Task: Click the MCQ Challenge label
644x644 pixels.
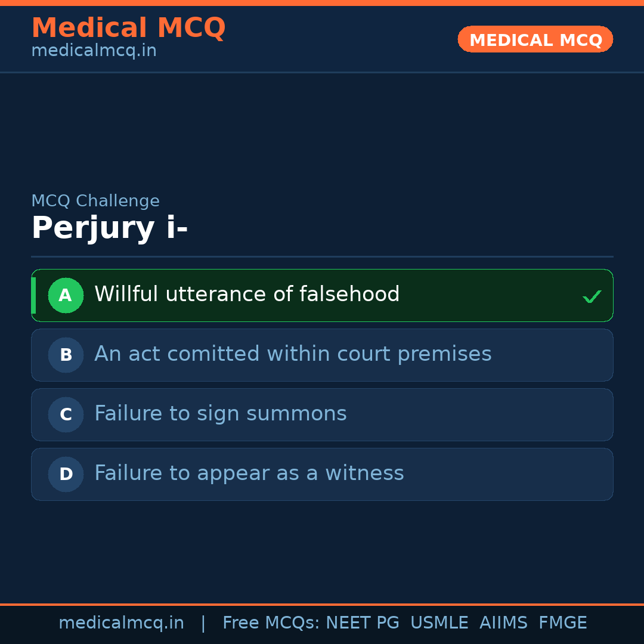Action: [95, 201]
